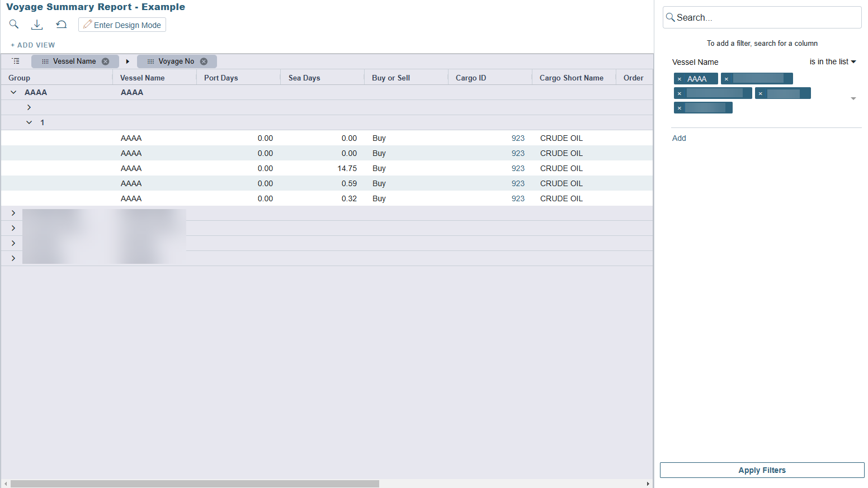868x488 pixels.
Task: Click in the filter Search field
Action: point(766,17)
